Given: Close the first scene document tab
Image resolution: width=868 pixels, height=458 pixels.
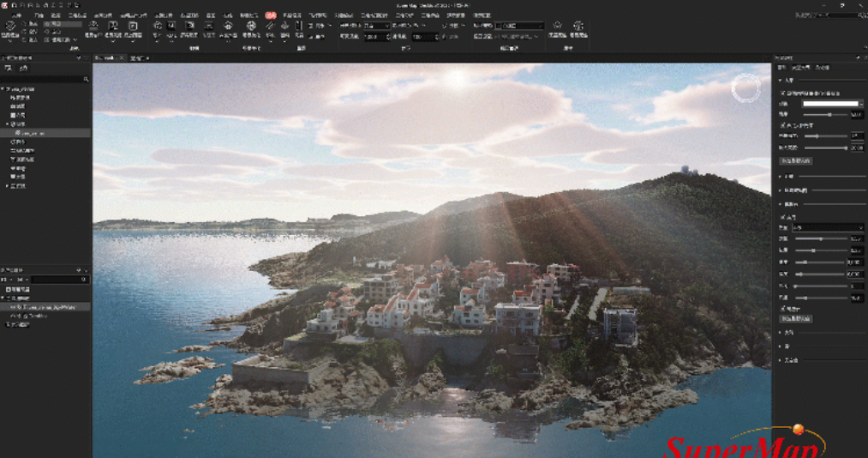Looking at the screenshot, I should coord(122,57).
